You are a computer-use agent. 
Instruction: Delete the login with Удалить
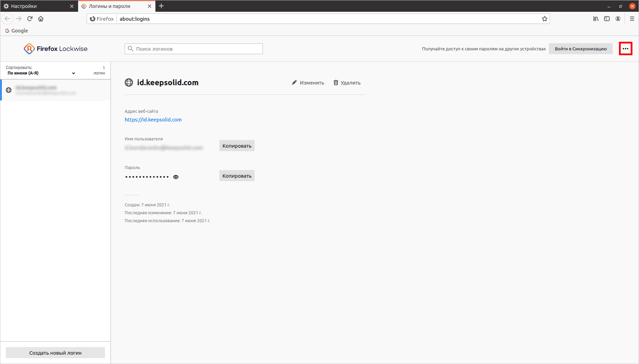pyautogui.click(x=347, y=83)
